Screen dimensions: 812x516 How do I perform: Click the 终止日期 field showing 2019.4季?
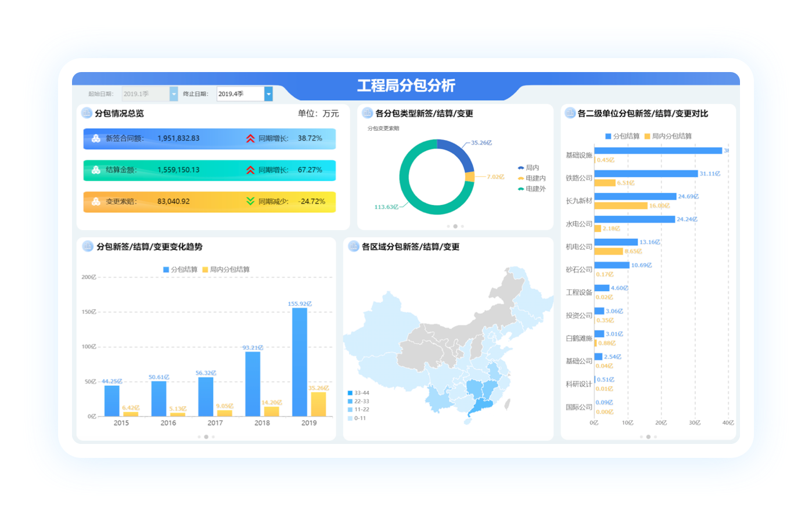pos(240,94)
